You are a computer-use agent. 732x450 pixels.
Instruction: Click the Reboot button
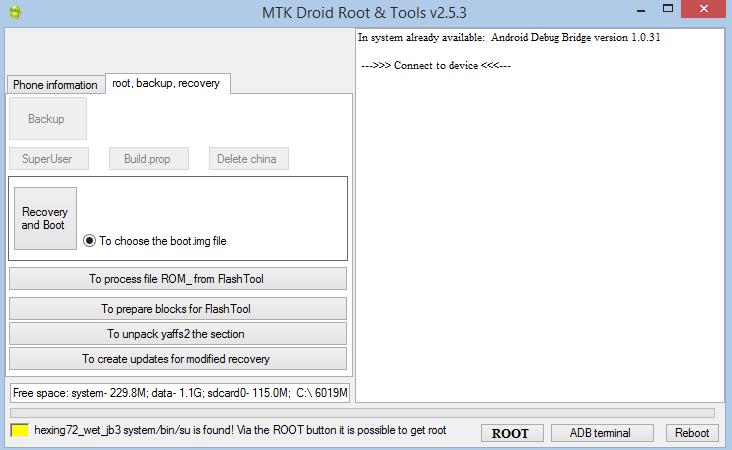[x=692, y=433]
